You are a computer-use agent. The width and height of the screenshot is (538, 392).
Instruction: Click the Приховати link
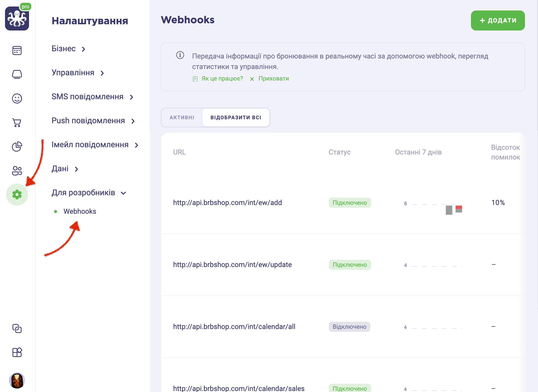tap(274, 78)
